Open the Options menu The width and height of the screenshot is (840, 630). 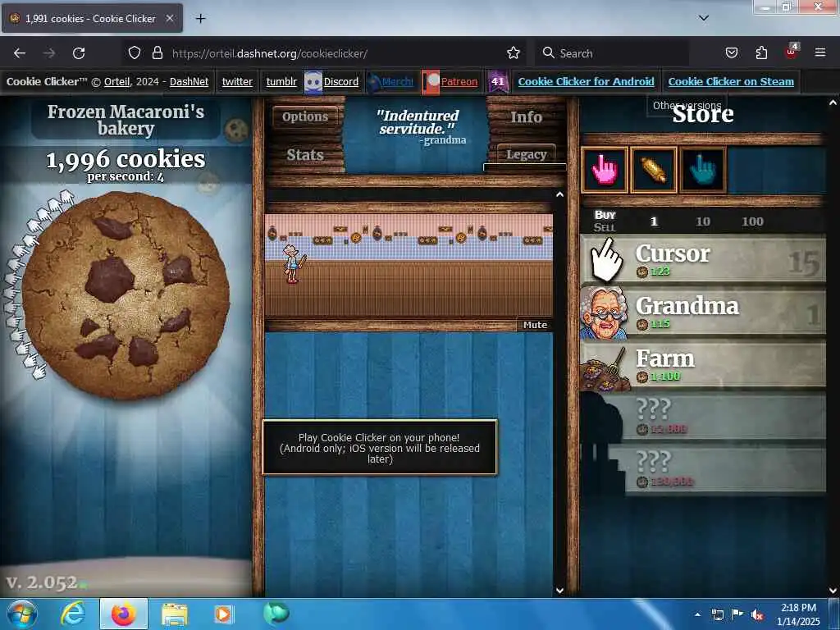(x=305, y=116)
